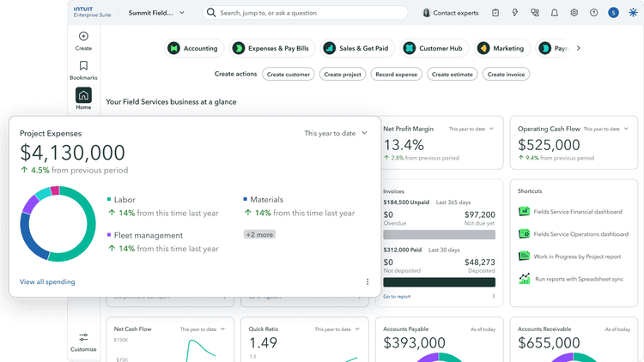This screenshot has height=362, width=644.
Task: Open Invoices card three-dot menu
Action: (494, 296)
